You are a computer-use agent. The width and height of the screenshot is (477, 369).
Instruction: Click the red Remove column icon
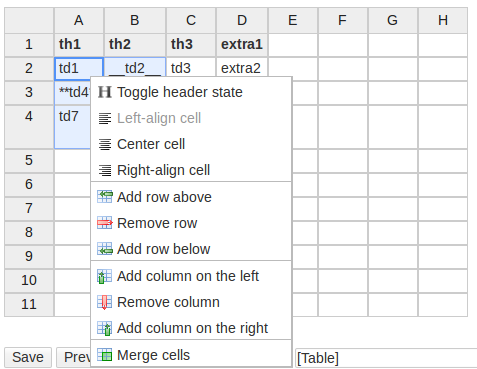(x=105, y=302)
